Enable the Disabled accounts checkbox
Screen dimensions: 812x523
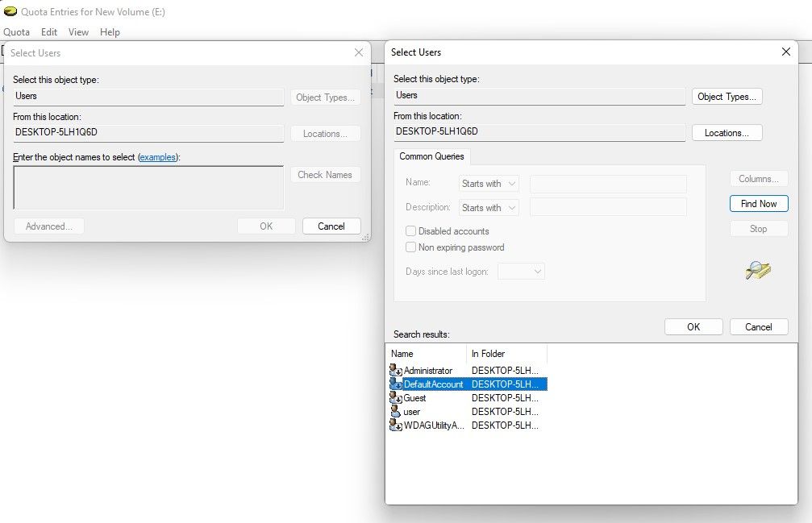pos(411,231)
